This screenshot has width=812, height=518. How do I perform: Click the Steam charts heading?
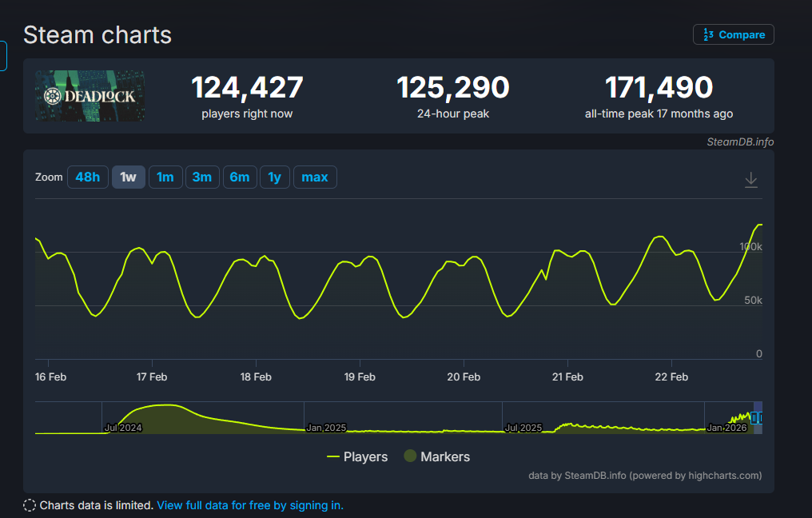tap(98, 35)
